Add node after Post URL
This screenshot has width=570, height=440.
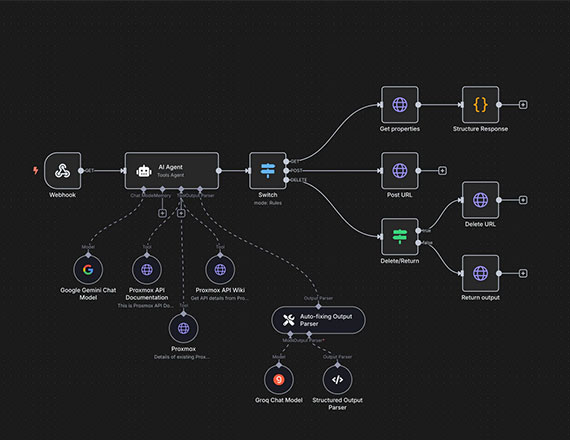click(x=442, y=171)
